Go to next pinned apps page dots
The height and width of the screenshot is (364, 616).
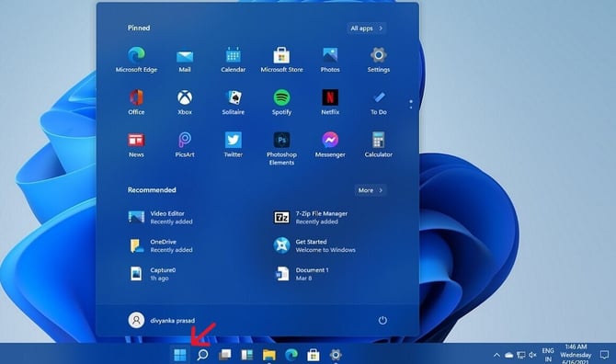point(411,104)
